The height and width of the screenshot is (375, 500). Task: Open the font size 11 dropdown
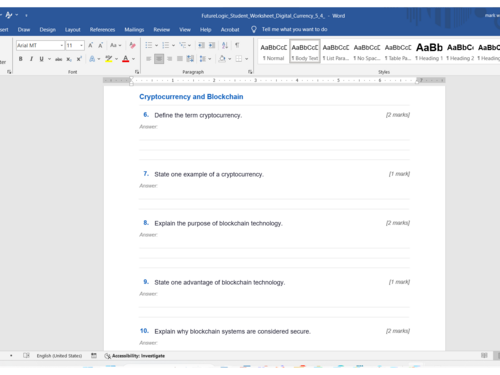point(81,45)
